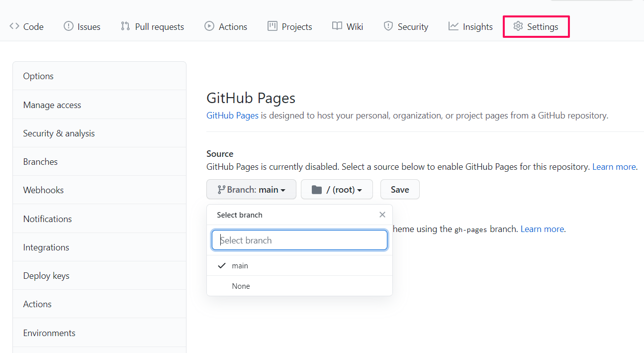This screenshot has height=353, width=644.
Task: Close the Select branch popup
Action: 382,215
